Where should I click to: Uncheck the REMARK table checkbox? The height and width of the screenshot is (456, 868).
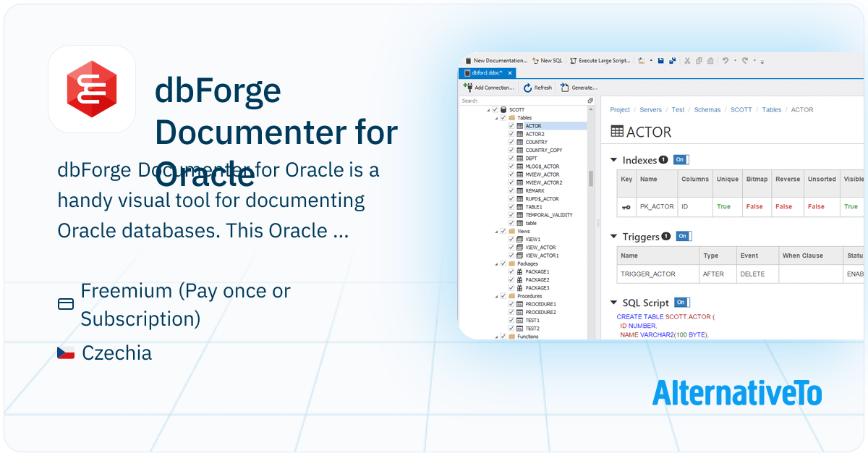(511, 190)
